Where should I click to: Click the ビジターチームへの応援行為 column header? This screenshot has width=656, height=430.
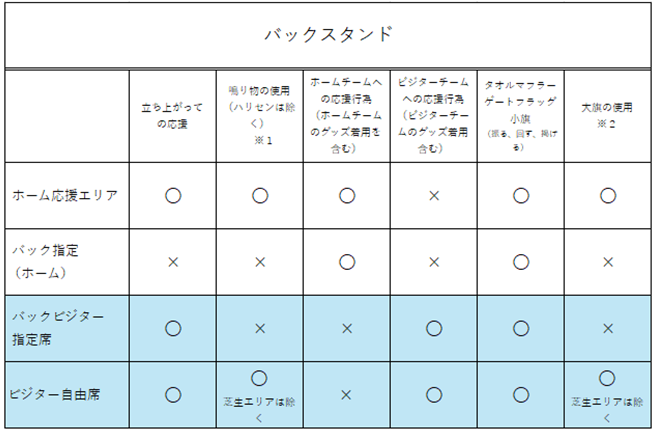pos(433,115)
